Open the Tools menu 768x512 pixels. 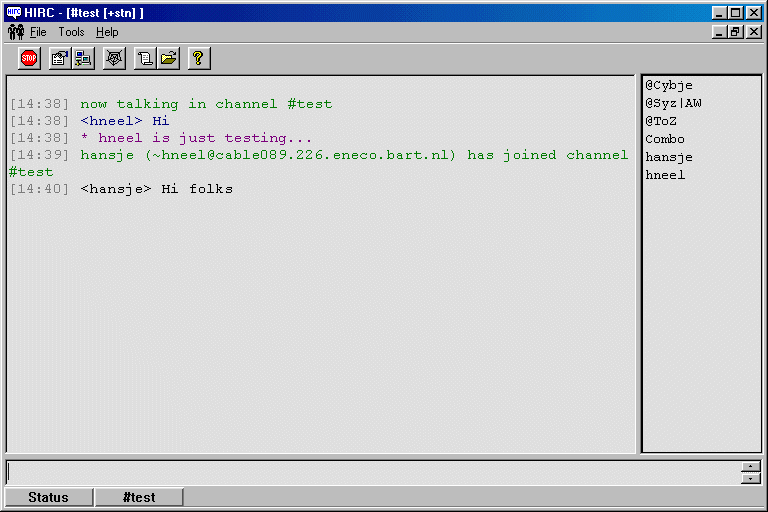72,32
